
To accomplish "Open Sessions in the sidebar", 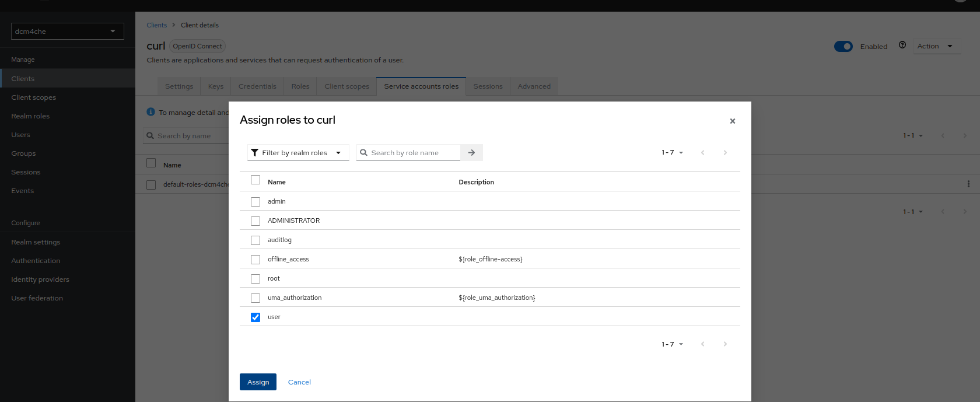I will [x=68, y=172].
